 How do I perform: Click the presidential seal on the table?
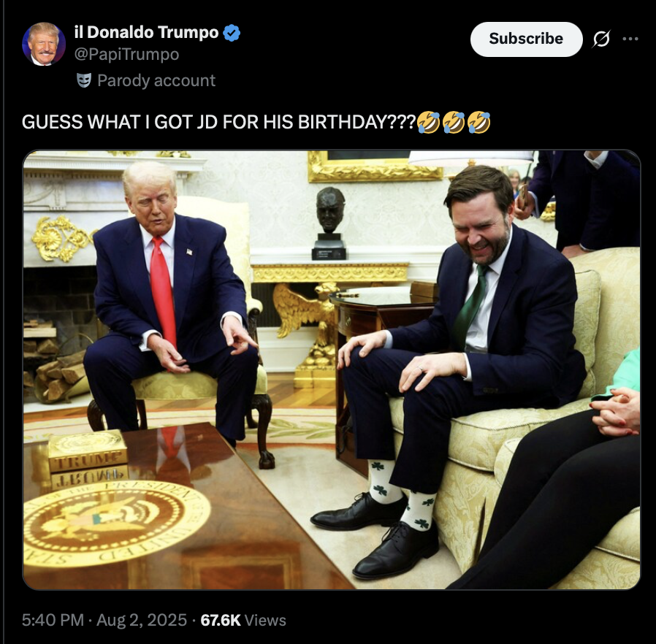tap(116, 523)
